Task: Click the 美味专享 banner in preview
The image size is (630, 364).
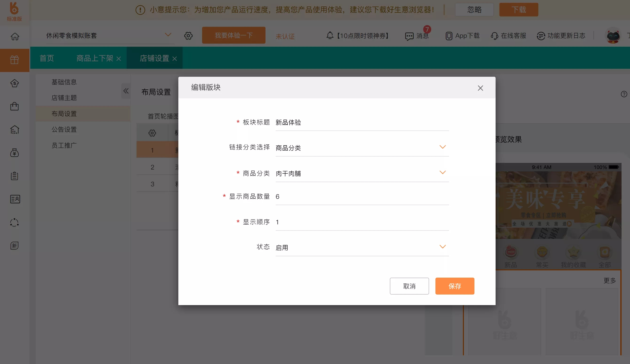Action: 559,205
